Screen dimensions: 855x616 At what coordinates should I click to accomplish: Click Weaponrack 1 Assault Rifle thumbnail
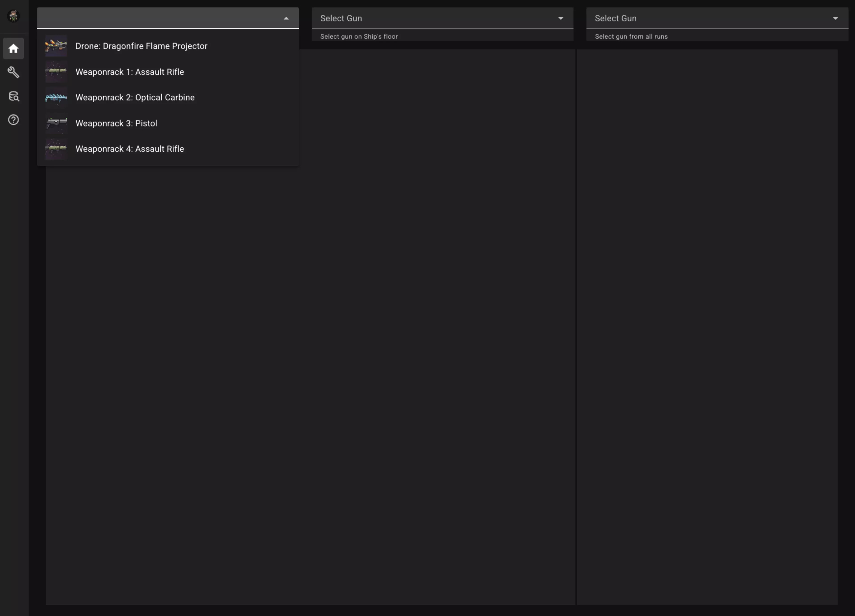pos(56,72)
